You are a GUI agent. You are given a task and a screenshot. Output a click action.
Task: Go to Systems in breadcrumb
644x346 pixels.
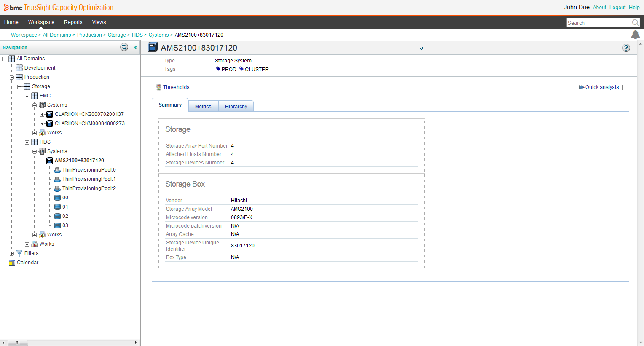[x=159, y=35]
